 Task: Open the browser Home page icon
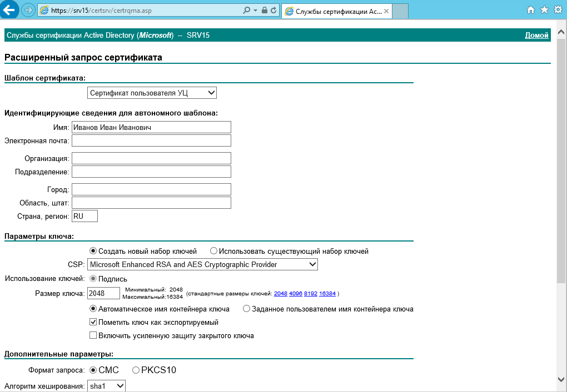tap(531, 10)
